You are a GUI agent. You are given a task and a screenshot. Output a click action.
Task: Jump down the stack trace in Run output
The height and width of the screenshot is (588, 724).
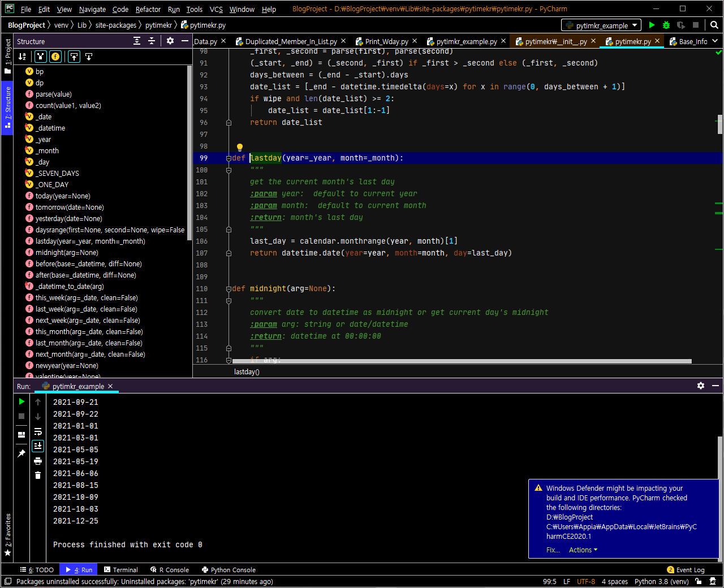point(38,417)
